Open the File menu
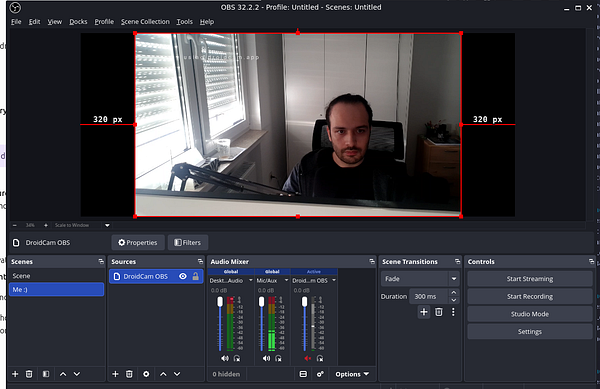This screenshot has width=600, height=389. point(16,22)
